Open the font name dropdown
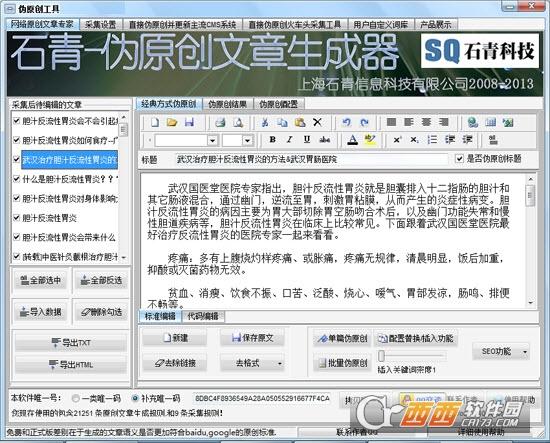 click(212, 140)
